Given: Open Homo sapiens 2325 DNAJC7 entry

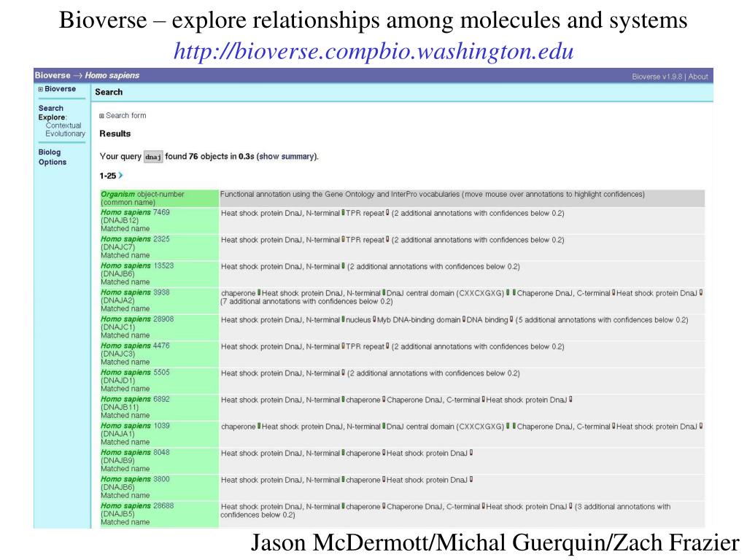Looking at the screenshot, I should click(135, 239).
